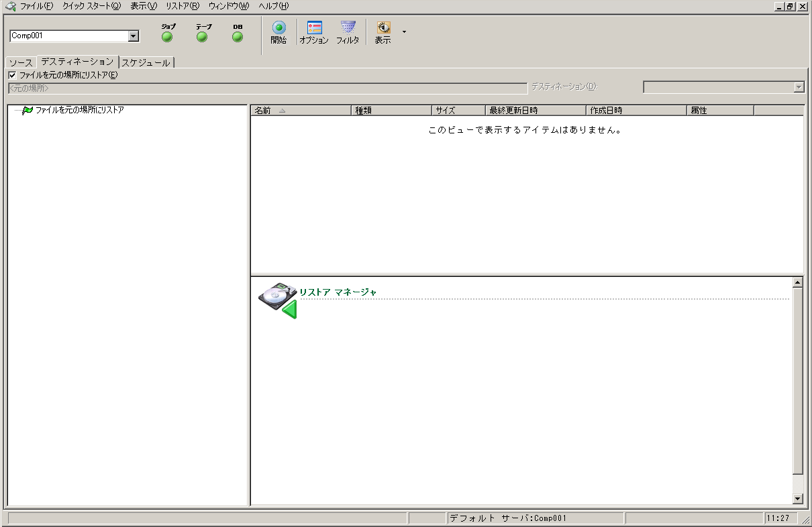Select ファイルを元の場所にリストア tree item
The height and width of the screenshot is (527, 812).
(79, 110)
